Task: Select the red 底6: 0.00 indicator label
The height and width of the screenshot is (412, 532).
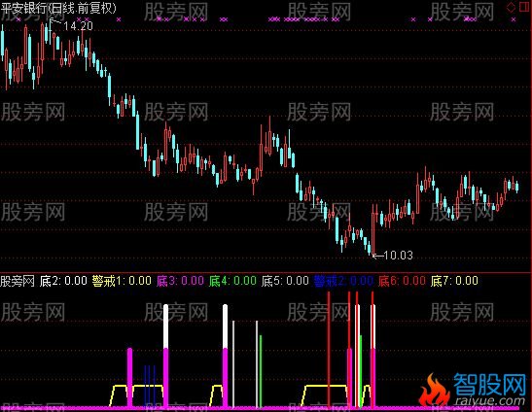Action: coord(402,281)
